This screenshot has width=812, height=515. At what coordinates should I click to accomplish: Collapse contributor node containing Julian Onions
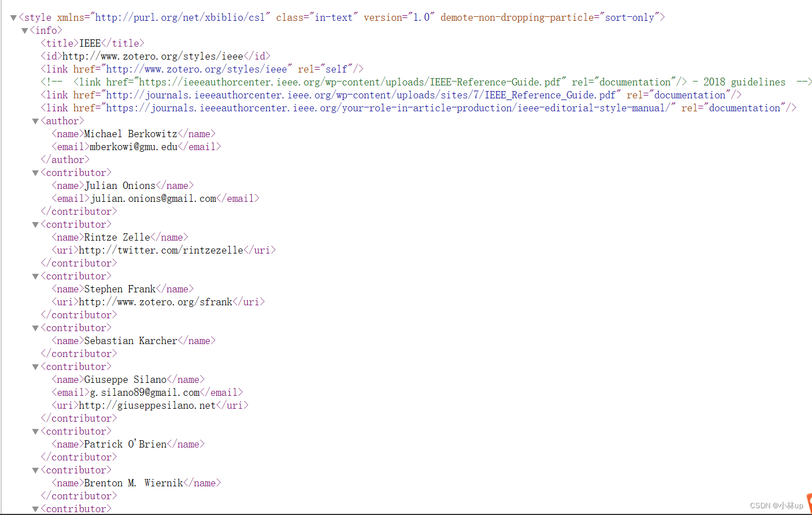pyautogui.click(x=35, y=173)
